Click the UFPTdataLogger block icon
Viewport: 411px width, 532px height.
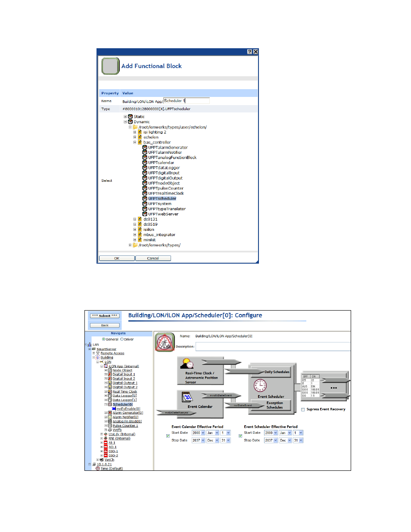point(145,168)
